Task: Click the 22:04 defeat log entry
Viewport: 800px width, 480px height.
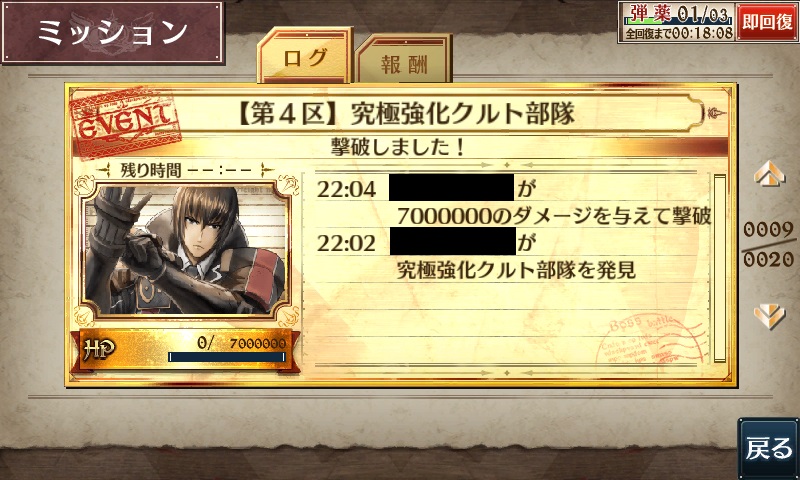Action: [512, 202]
